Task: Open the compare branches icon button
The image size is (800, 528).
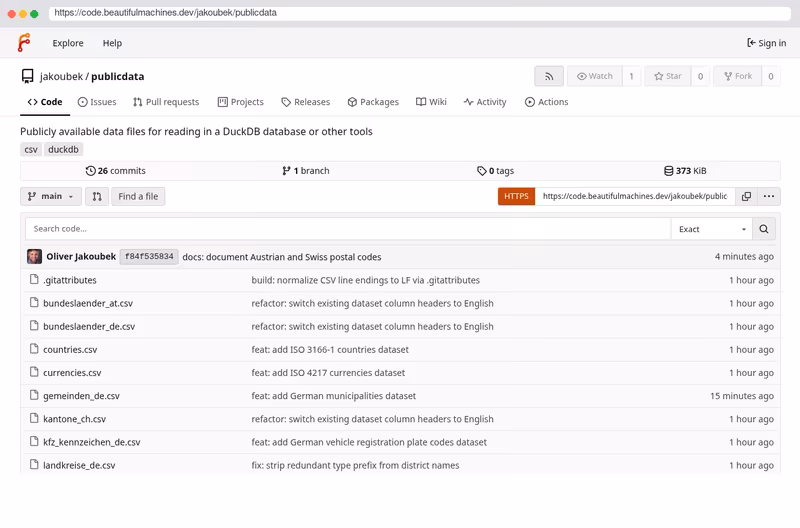Action: [x=97, y=196]
